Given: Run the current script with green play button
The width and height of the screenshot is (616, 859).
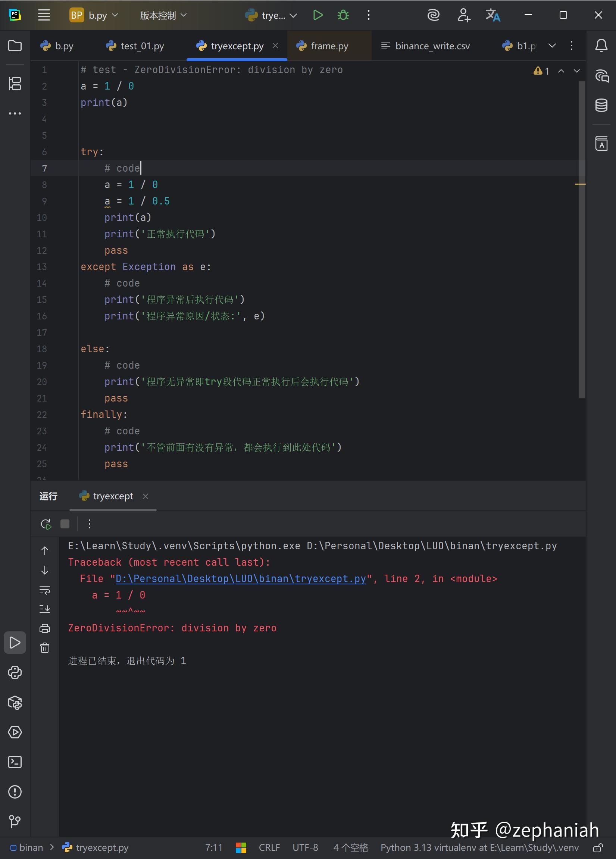Looking at the screenshot, I should pyautogui.click(x=318, y=15).
